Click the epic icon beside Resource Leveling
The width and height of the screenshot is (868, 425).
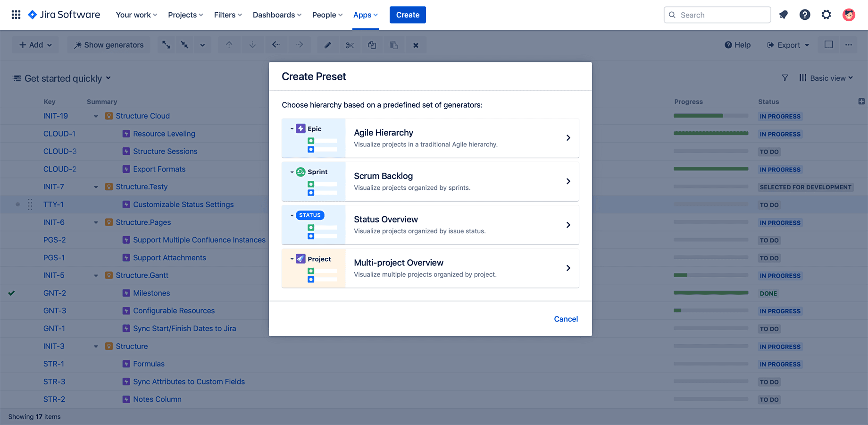[x=126, y=134]
